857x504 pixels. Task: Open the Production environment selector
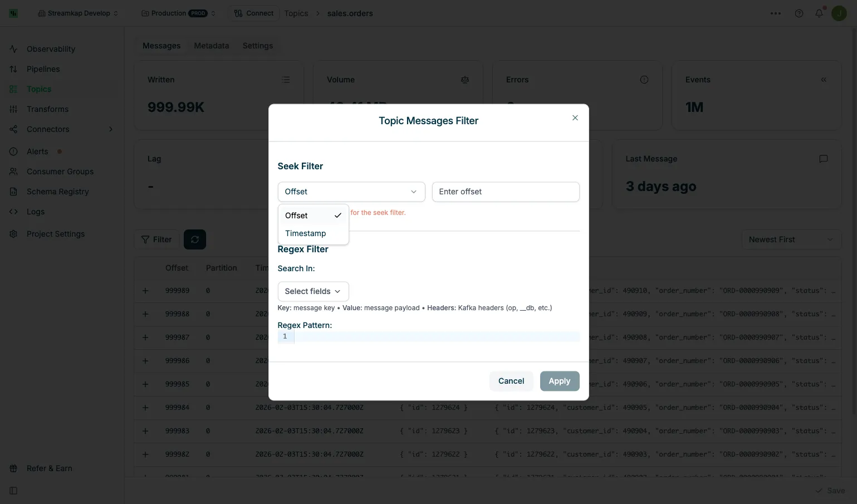click(x=178, y=13)
